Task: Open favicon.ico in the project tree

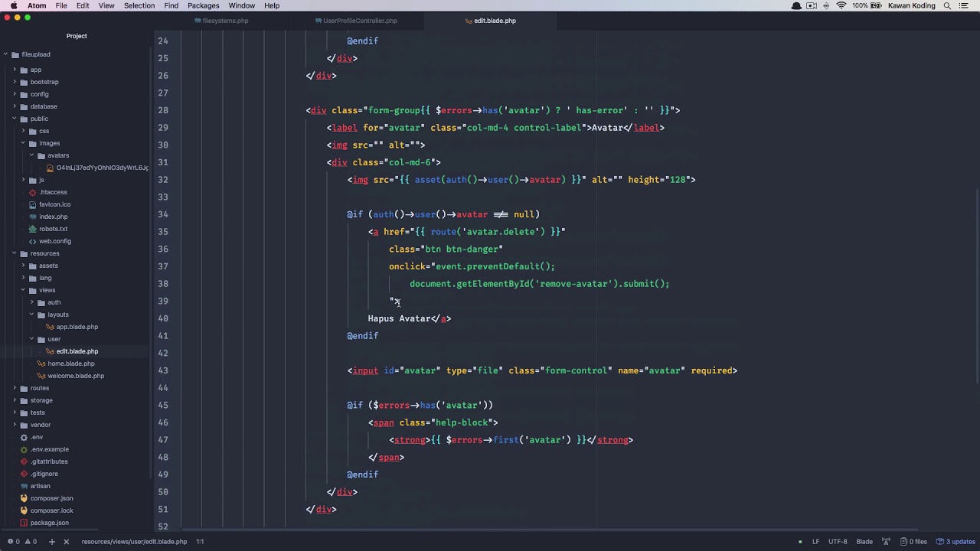Action: click(54, 204)
